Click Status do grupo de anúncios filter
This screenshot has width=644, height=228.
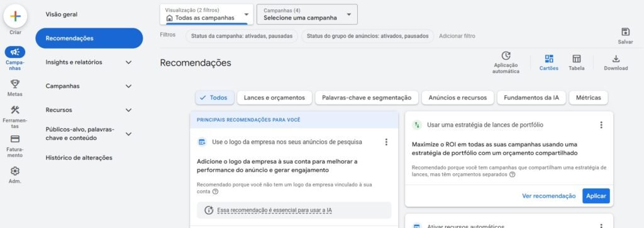tap(367, 36)
